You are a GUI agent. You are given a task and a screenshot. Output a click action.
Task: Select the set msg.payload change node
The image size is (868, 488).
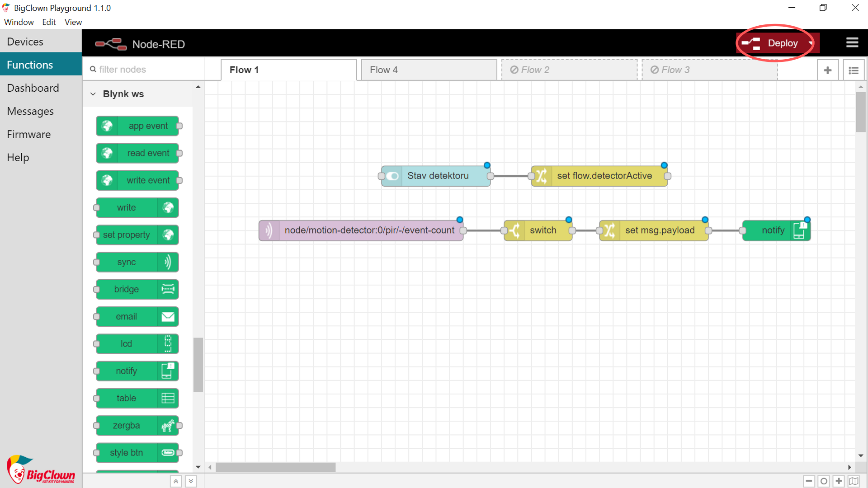654,230
